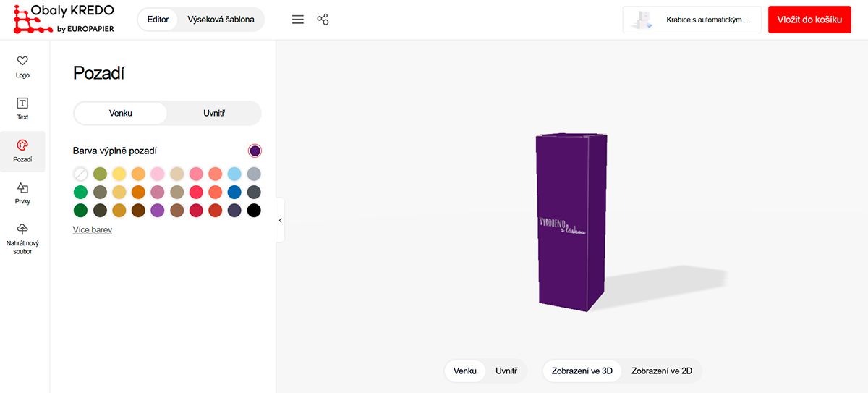Select the Text tool icon
Screen dimensions: 868x393
[x=22, y=103]
